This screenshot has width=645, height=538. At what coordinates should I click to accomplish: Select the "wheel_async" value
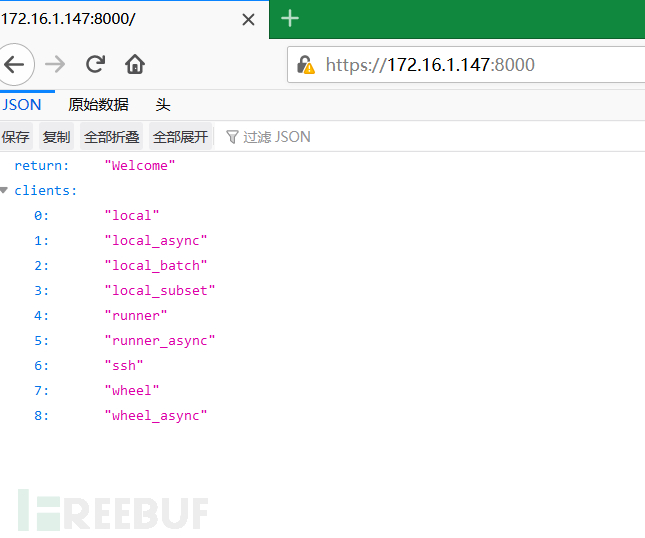coord(155,416)
